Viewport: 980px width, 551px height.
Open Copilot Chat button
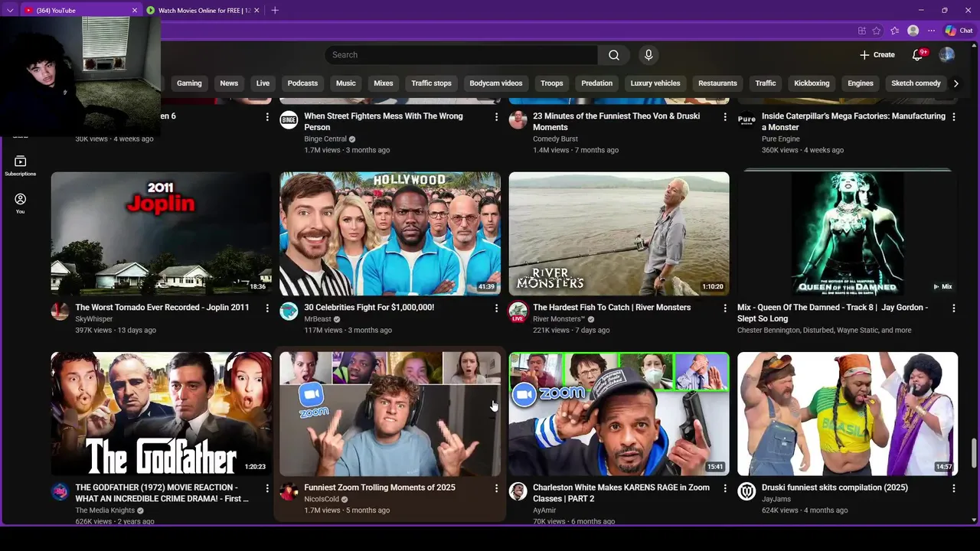point(959,31)
